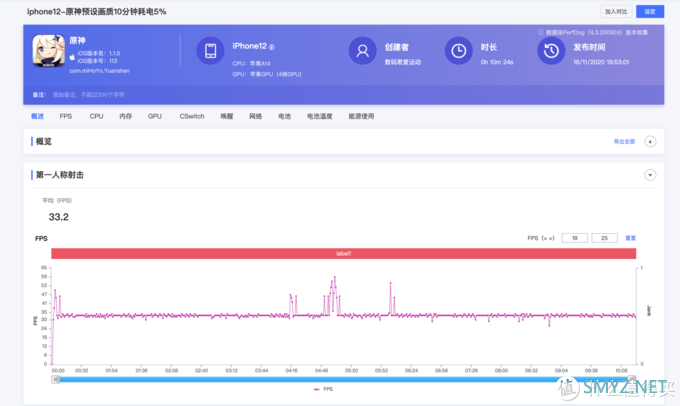Open the 网络 tab

point(255,116)
